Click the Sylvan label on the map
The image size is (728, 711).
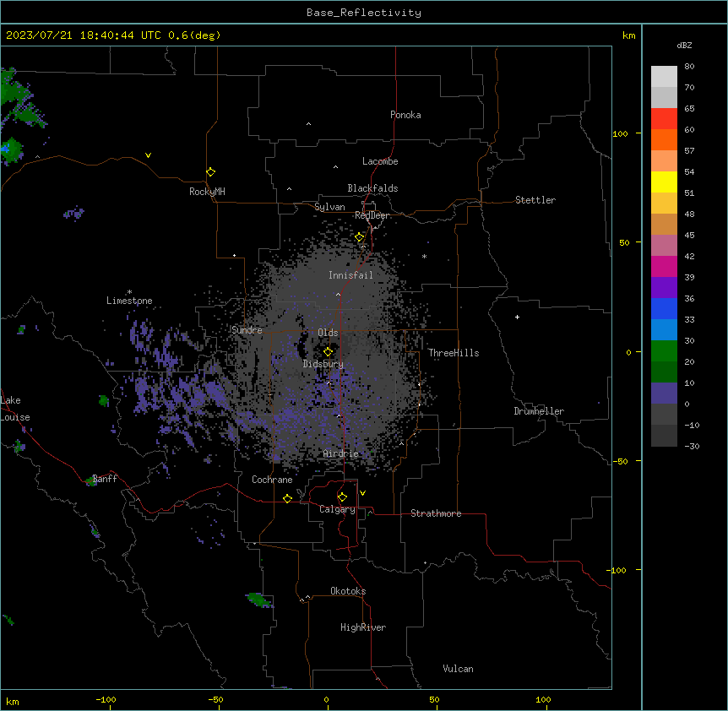pos(329,207)
